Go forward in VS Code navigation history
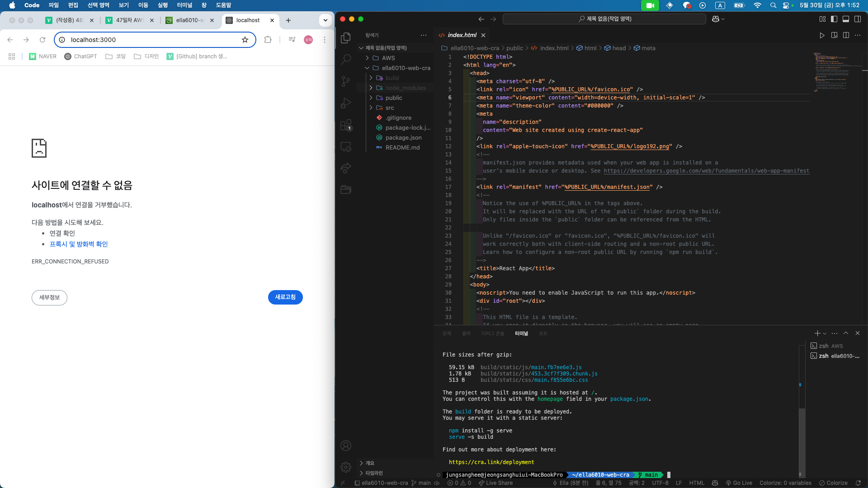The width and height of the screenshot is (868, 488). 493,19
